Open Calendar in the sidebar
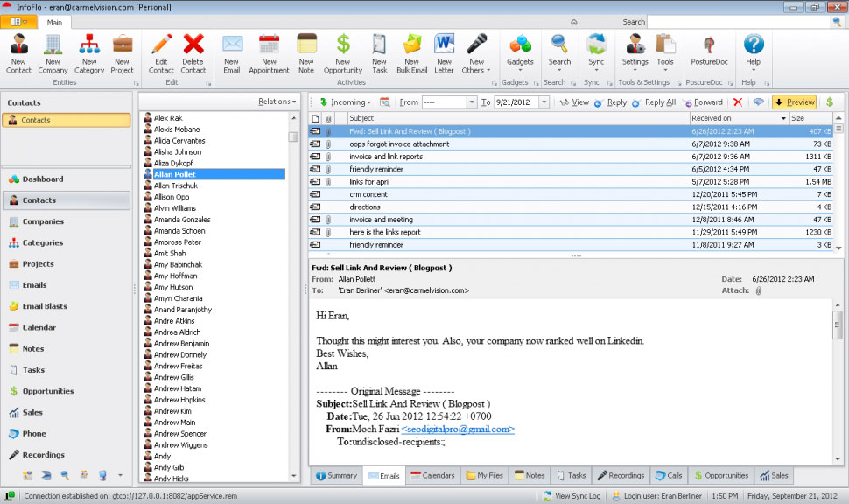This screenshot has height=504, width=849. tap(66, 327)
